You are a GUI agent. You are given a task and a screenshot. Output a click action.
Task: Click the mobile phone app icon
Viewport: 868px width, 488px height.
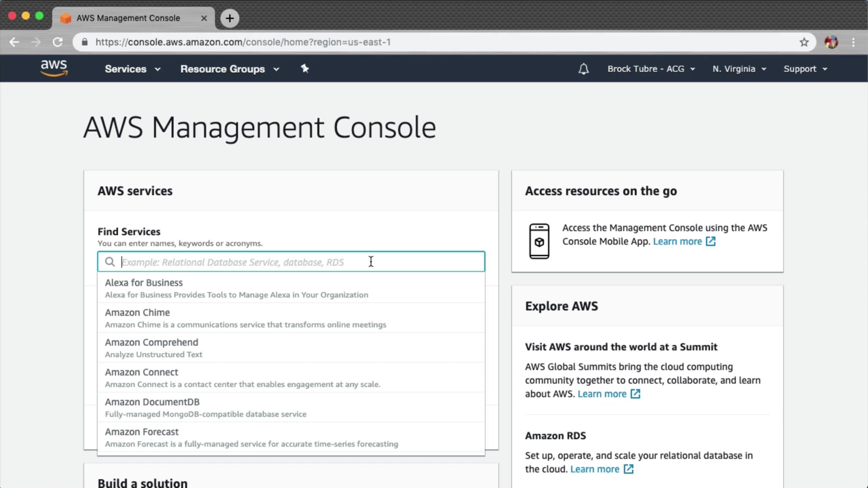coord(539,241)
